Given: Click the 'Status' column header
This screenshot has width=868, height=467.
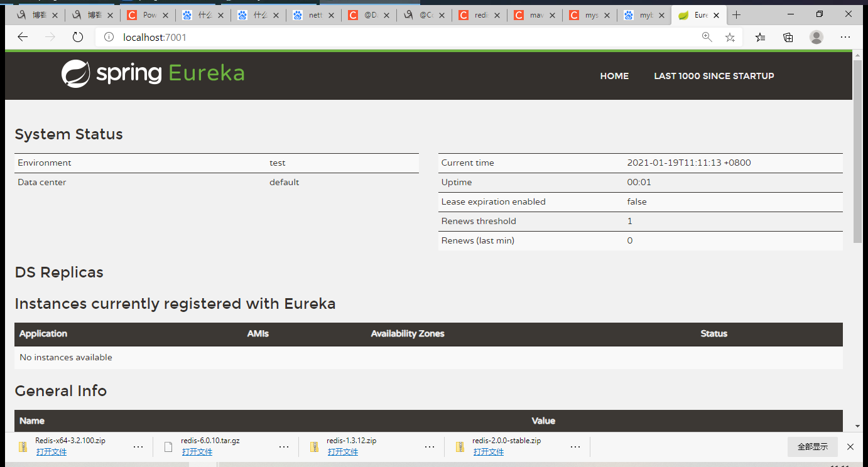Looking at the screenshot, I should click(714, 334).
